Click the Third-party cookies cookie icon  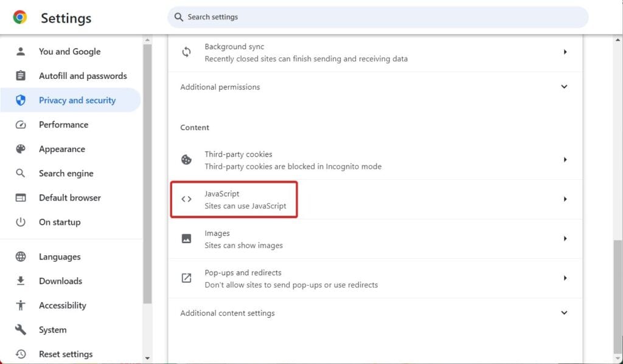click(x=186, y=160)
